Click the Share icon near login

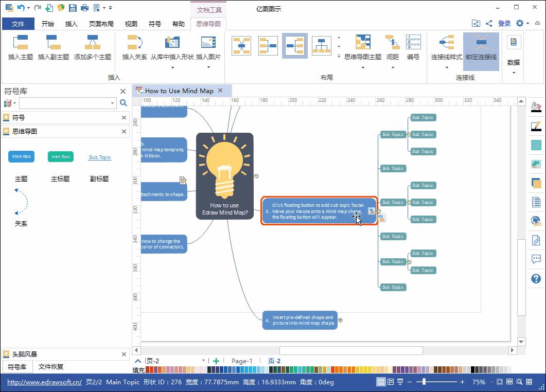[489, 23]
